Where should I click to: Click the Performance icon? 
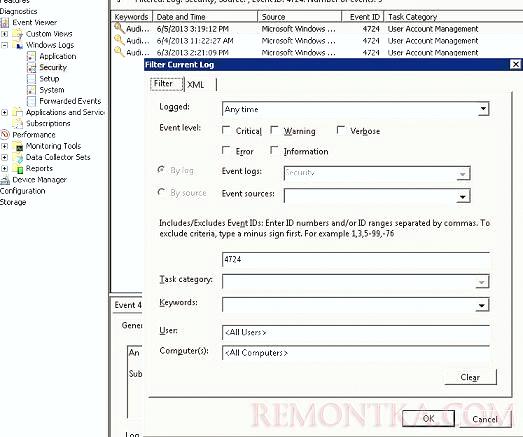5,135
